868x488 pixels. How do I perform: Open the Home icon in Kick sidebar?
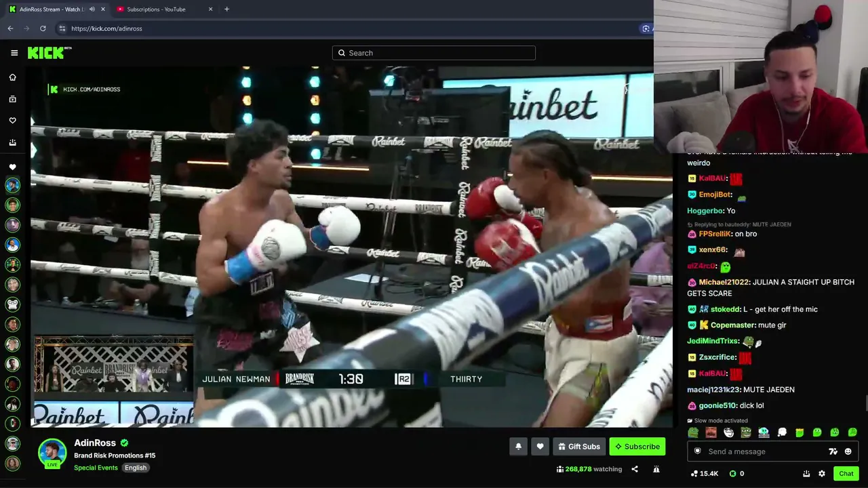(12, 77)
